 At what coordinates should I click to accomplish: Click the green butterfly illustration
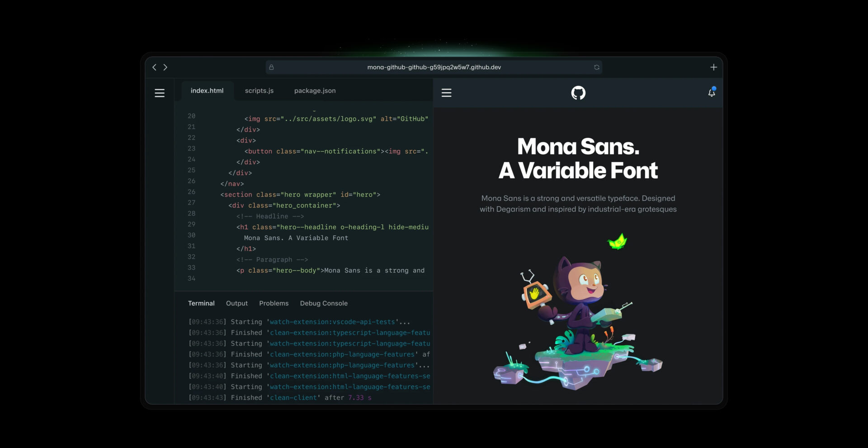(618, 241)
